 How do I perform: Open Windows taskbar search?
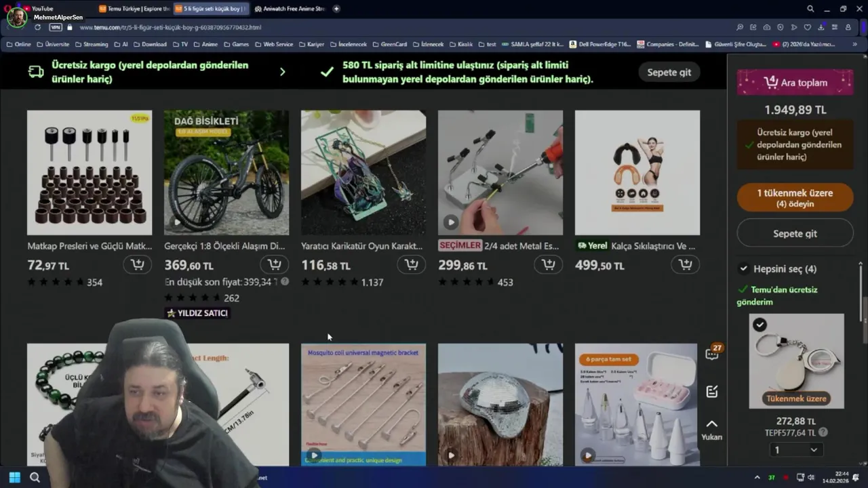tap(35, 477)
